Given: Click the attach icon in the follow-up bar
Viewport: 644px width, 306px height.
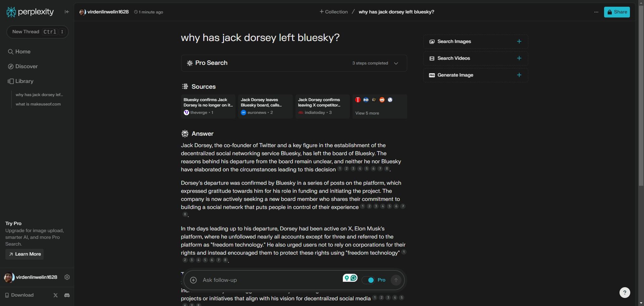Looking at the screenshot, I should click(x=193, y=280).
